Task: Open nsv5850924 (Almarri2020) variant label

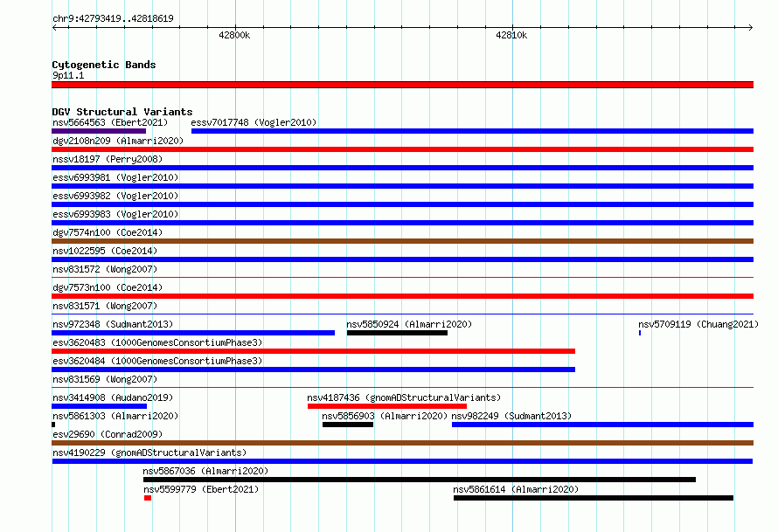Action: point(409,324)
